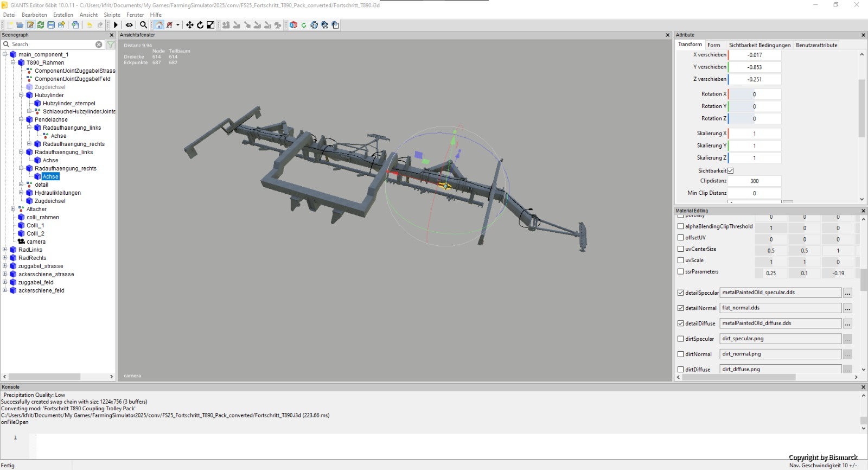Enable the offsetUV checkbox
Image resolution: width=868 pixels, height=470 pixels.
point(680,238)
